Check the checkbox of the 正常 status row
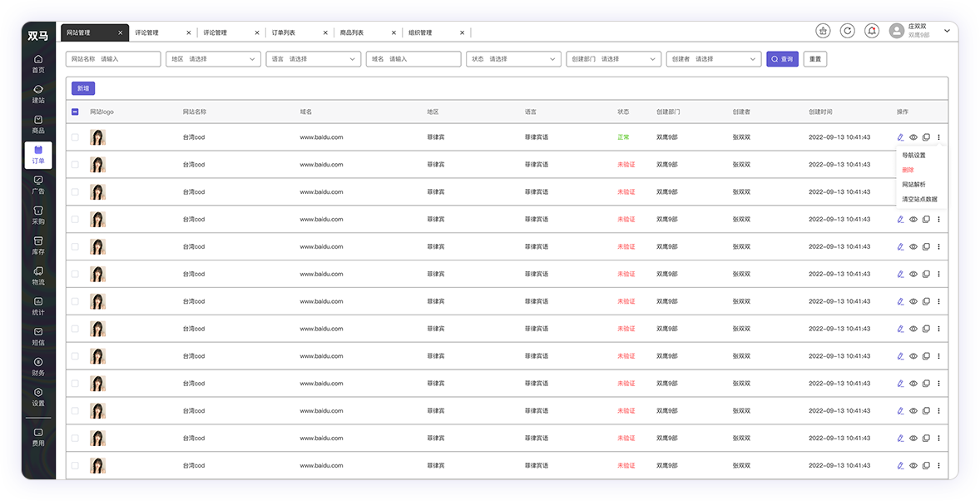 pos(75,137)
